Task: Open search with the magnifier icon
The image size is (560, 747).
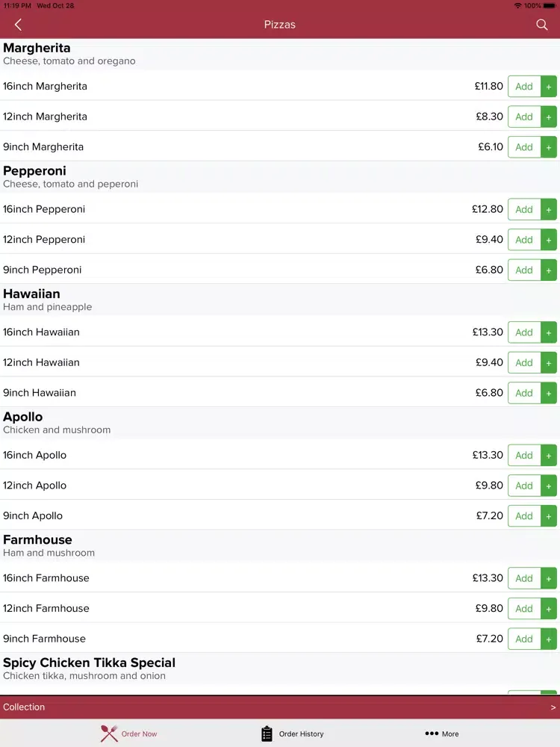Action: click(541, 25)
